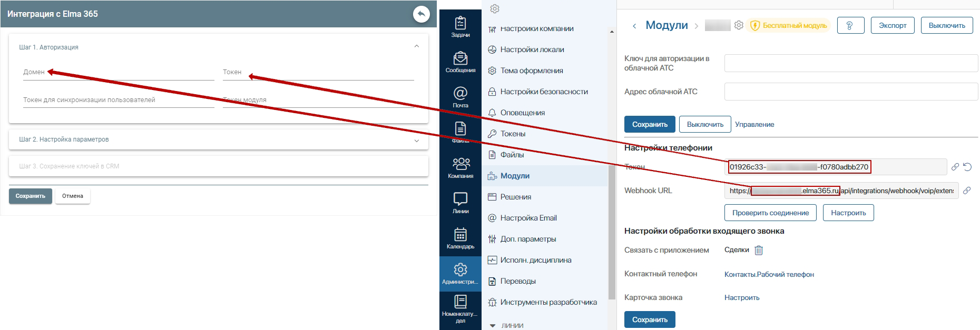Open Tasks (Задачи) in the sidebar
The height and width of the screenshot is (330, 980).
coord(460,27)
